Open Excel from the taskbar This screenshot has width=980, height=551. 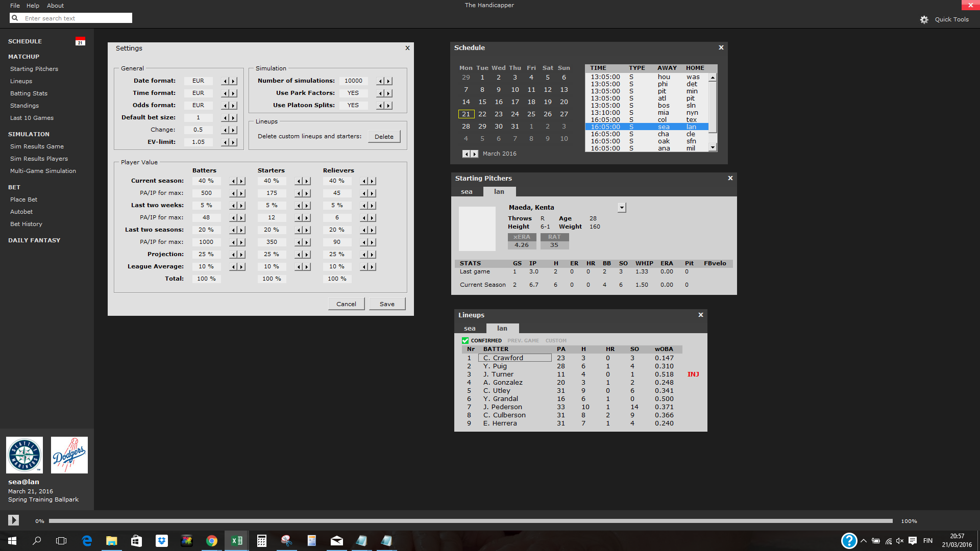236,541
